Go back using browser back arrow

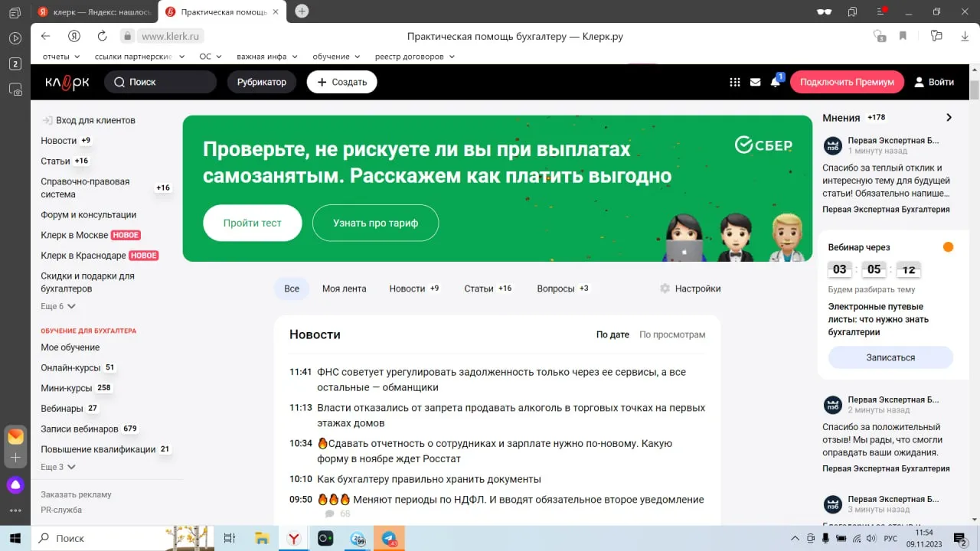(45, 36)
